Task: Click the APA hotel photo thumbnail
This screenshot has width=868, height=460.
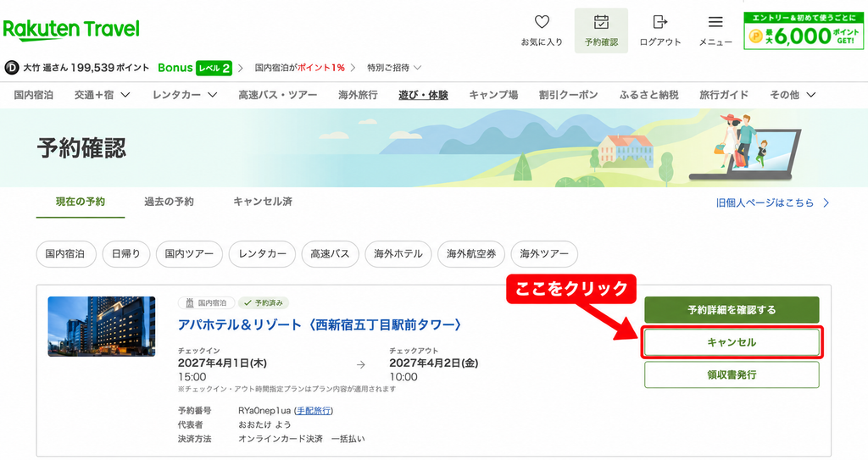Action: pyautogui.click(x=102, y=327)
